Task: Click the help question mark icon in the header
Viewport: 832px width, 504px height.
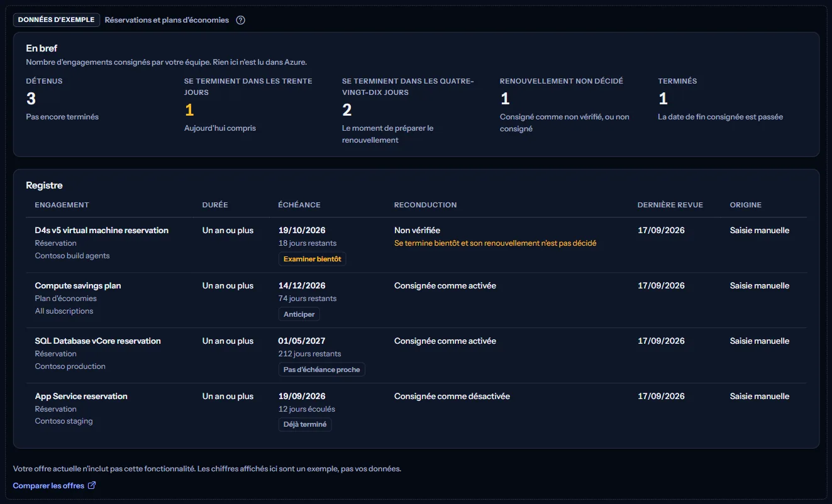Action: click(240, 20)
